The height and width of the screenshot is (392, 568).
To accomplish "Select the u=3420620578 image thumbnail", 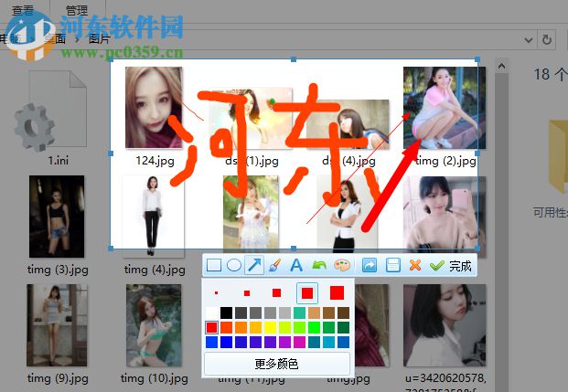I will coord(445,325).
